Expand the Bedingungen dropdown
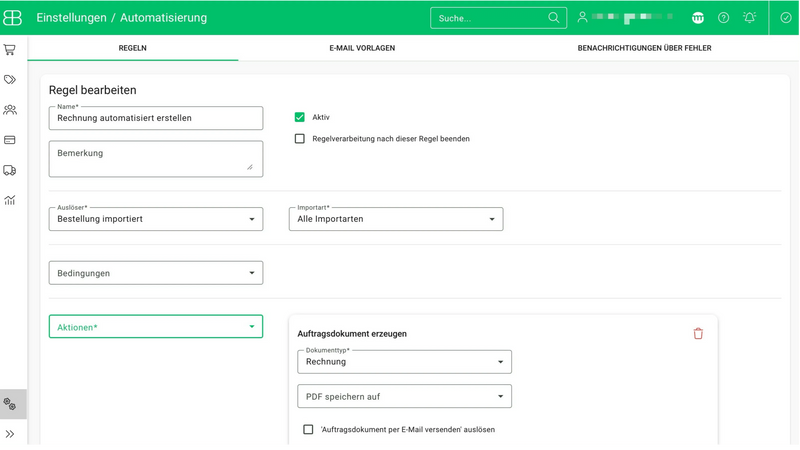 (156, 273)
